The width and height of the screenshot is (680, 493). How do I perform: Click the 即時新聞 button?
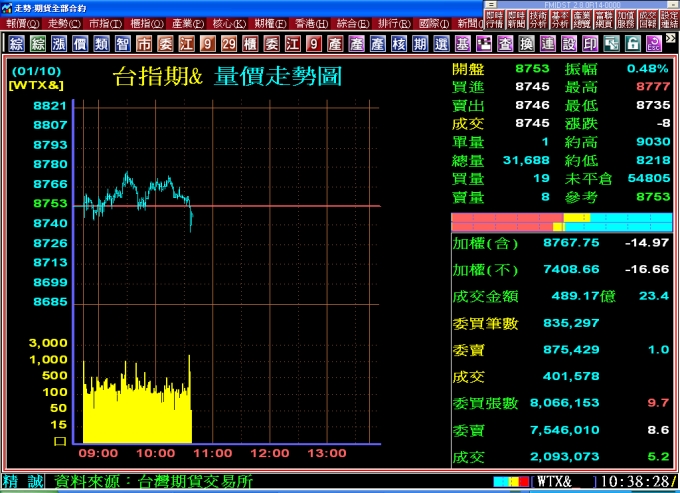516,20
